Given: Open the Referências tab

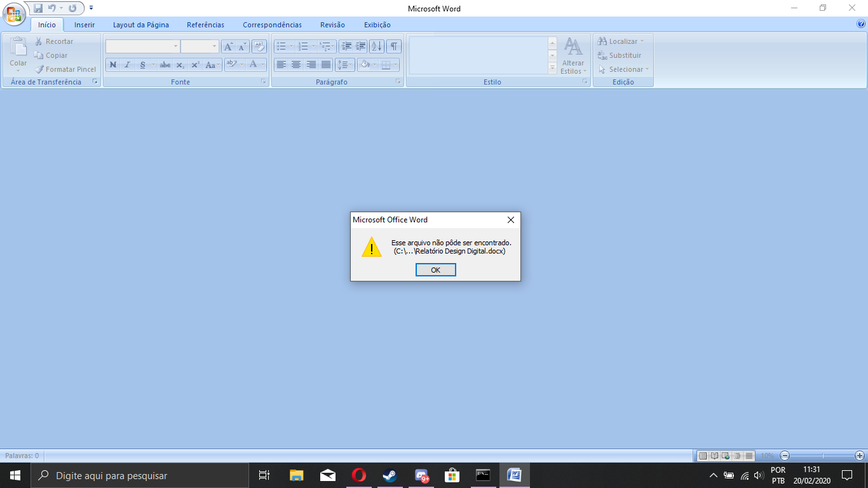Looking at the screenshot, I should 205,25.
